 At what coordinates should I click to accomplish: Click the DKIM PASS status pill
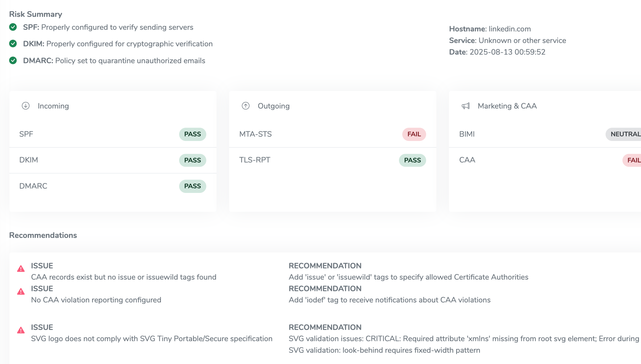click(192, 160)
